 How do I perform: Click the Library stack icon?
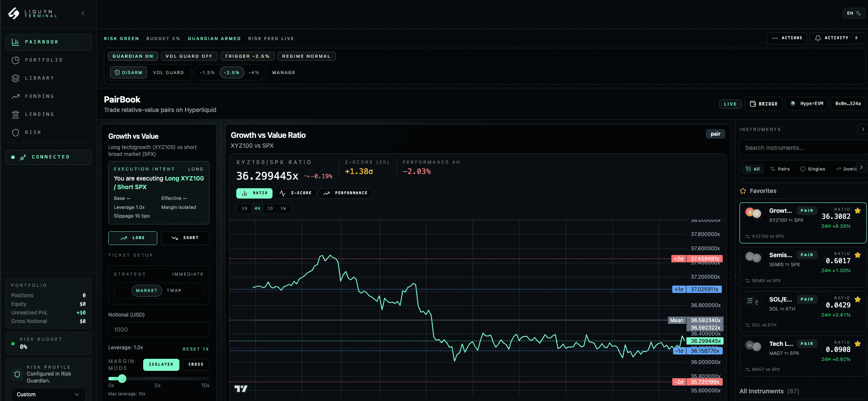pos(16,78)
